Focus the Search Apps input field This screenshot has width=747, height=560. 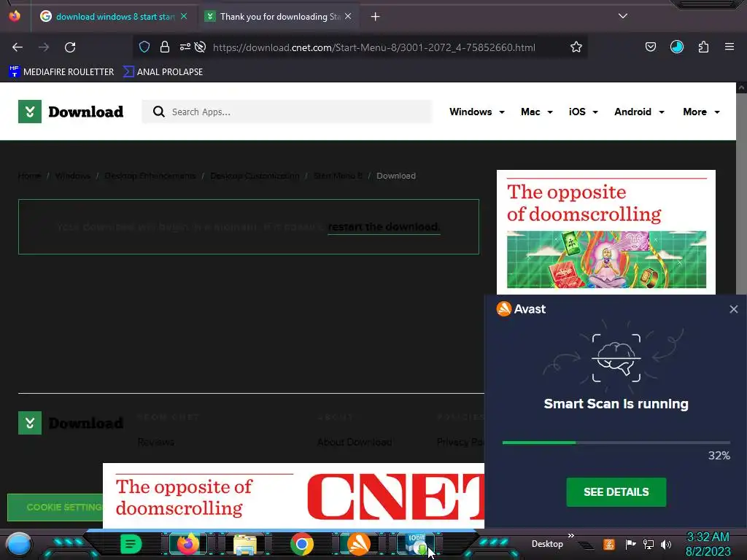point(287,112)
